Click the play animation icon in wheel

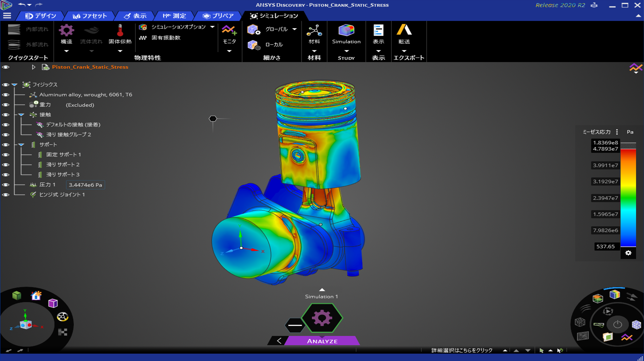tap(608, 311)
